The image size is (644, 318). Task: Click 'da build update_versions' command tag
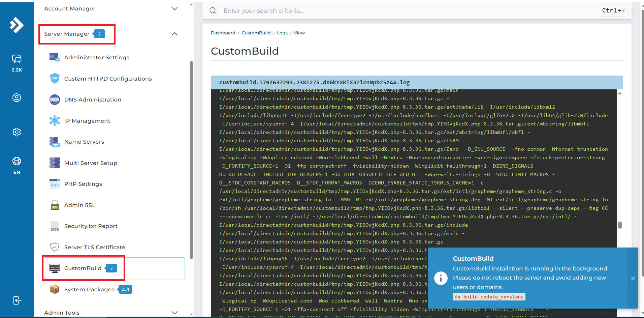(489, 297)
